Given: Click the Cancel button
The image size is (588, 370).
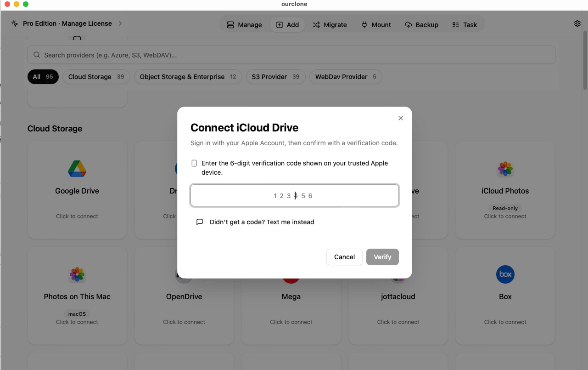Looking at the screenshot, I should tap(344, 257).
